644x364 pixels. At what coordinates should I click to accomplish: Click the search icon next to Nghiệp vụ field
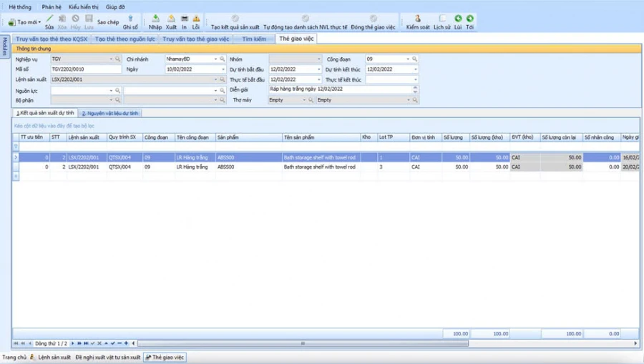coord(118,59)
